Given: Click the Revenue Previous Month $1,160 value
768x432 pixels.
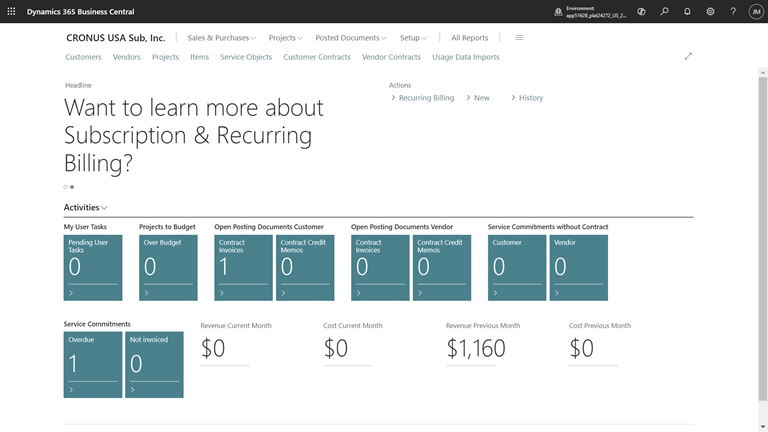Looking at the screenshot, I should 476,348.
